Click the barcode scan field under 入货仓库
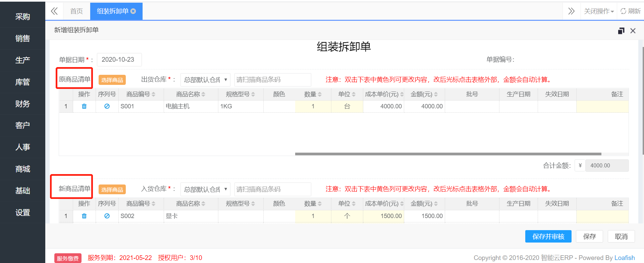Screen dimensions: 644x263 pos(273,189)
